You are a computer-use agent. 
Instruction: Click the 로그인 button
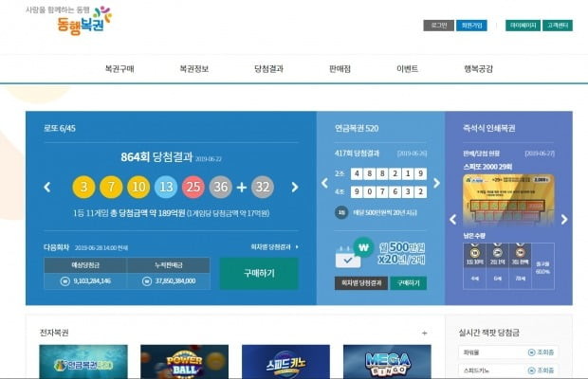(x=437, y=26)
